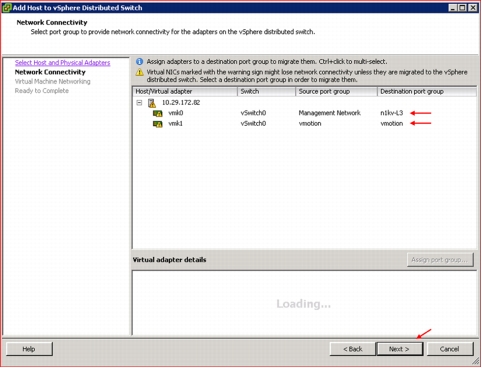
Task: Select the Virtual Machine Networking step
Action: click(x=52, y=81)
